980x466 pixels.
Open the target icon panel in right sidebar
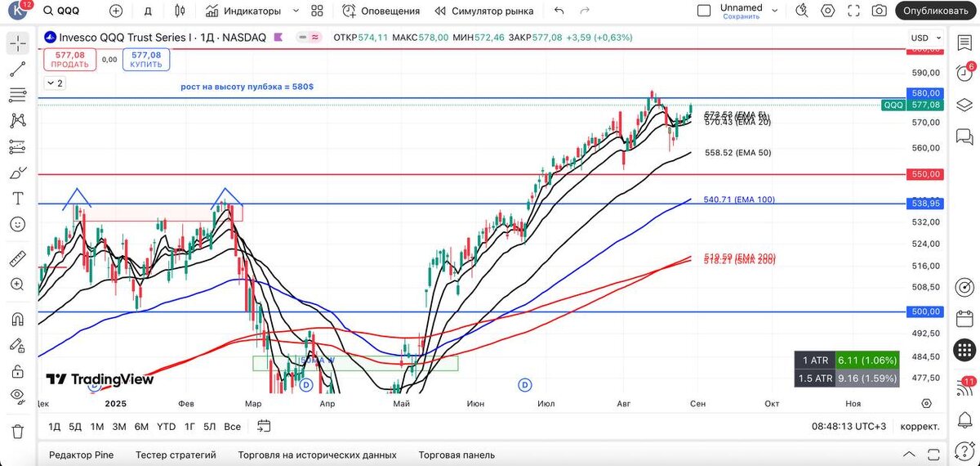[x=964, y=287]
